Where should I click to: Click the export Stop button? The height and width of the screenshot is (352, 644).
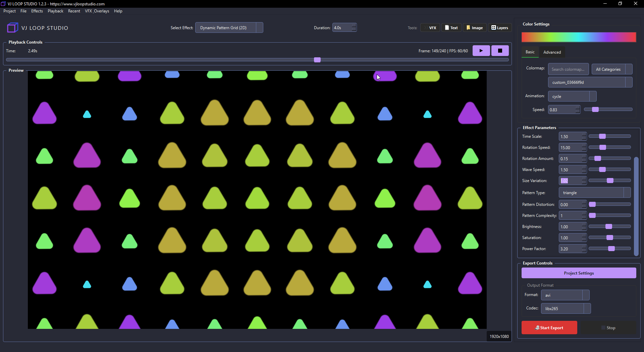[608, 328]
